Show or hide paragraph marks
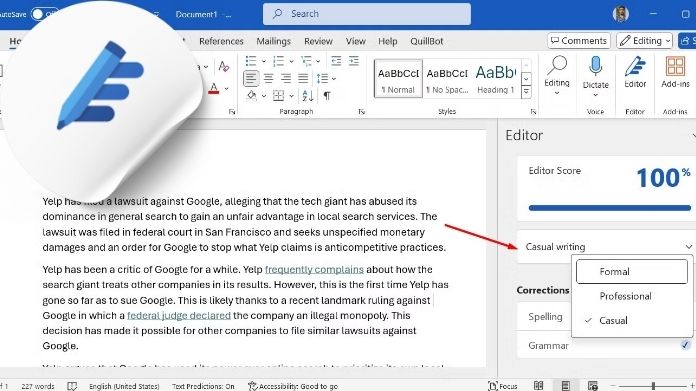696x391 pixels. [x=327, y=95]
